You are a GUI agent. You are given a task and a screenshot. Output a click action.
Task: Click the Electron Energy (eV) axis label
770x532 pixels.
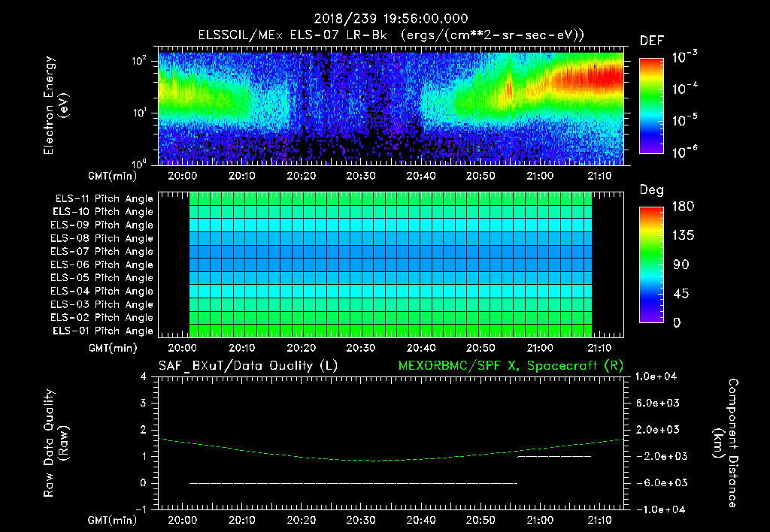click(x=56, y=105)
